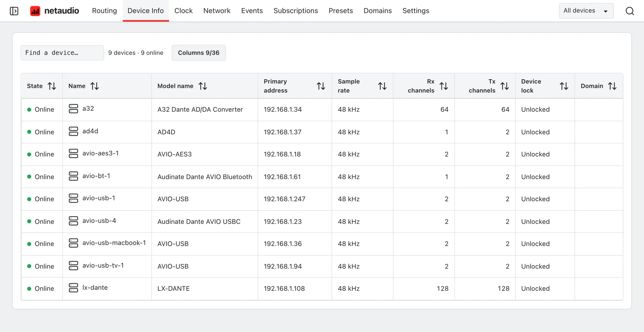Select the Device Info tab
This screenshot has height=332, width=644.
coord(146,11)
